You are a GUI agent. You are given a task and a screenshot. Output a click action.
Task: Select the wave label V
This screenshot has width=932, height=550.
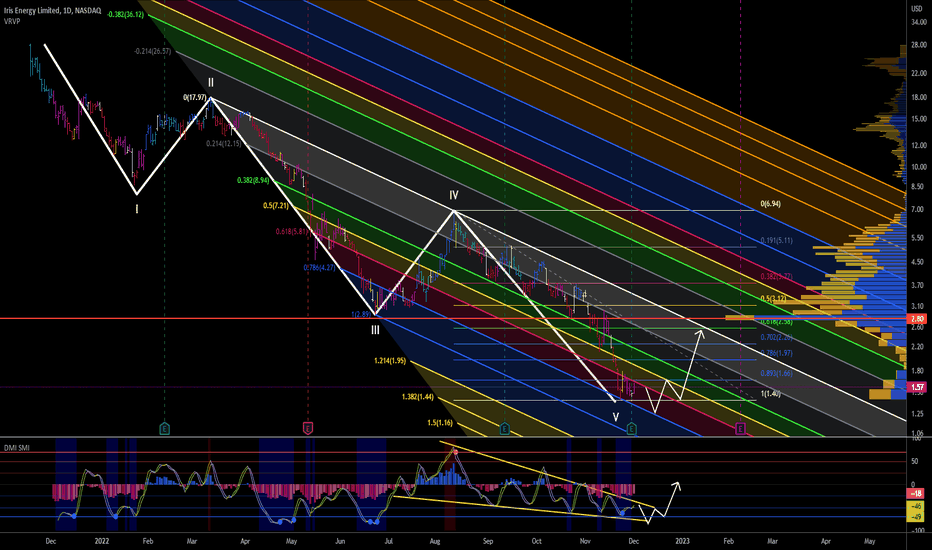(616, 417)
